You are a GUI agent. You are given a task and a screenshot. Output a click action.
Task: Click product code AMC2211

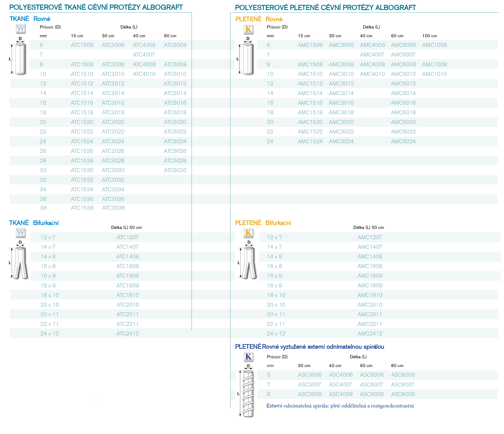point(370,324)
